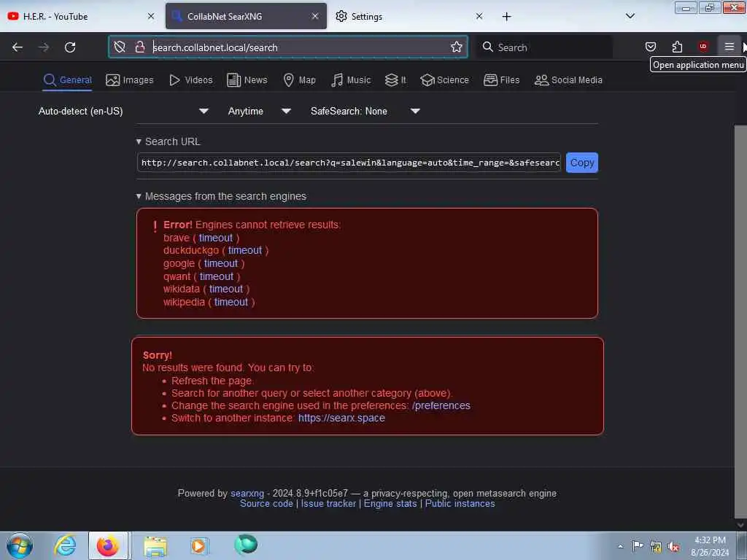
Task: List all tabs chevron
Action: 630,16
